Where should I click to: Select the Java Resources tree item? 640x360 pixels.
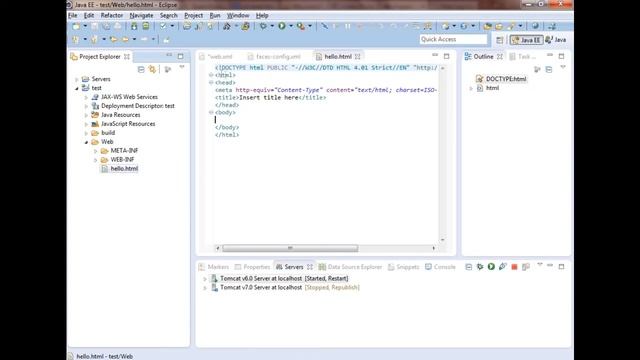(120, 115)
